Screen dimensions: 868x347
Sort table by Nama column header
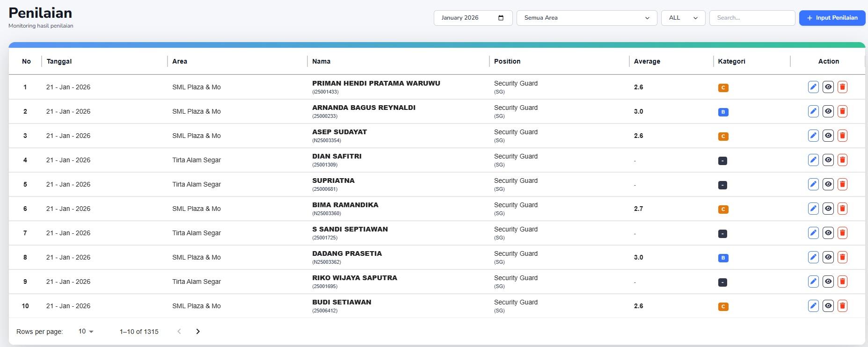(x=321, y=61)
